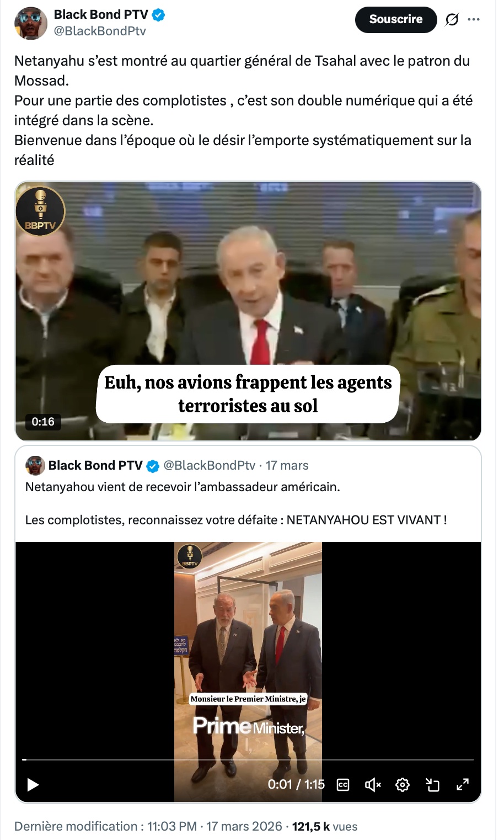This screenshot has height=840, width=504.
Task: Toggle picture-in-picture mode icon
Action: 432,784
